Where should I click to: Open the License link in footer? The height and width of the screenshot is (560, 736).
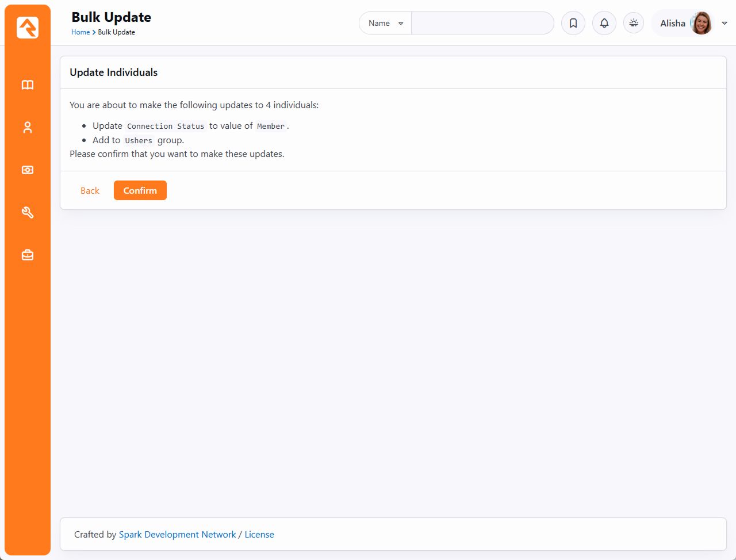tap(259, 535)
